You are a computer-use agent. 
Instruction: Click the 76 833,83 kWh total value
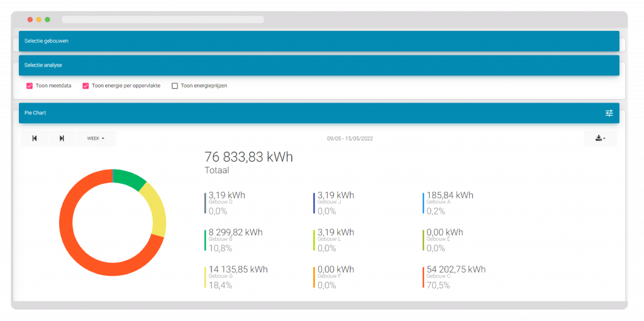(249, 157)
